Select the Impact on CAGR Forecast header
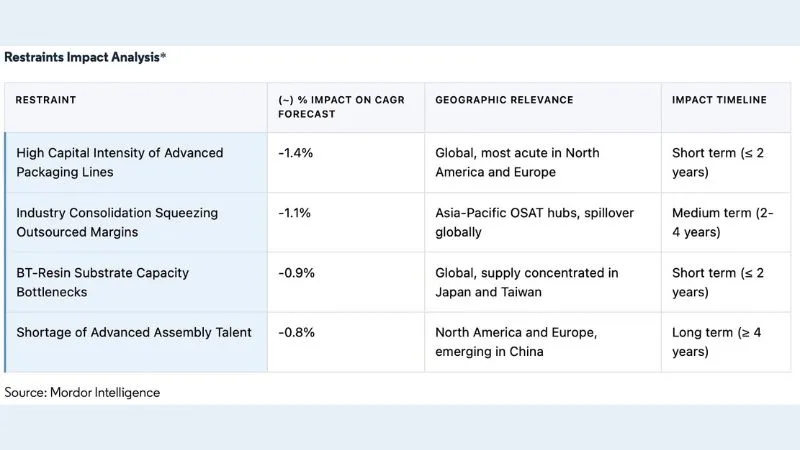The width and height of the screenshot is (800, 450). [x=341, y=107]
